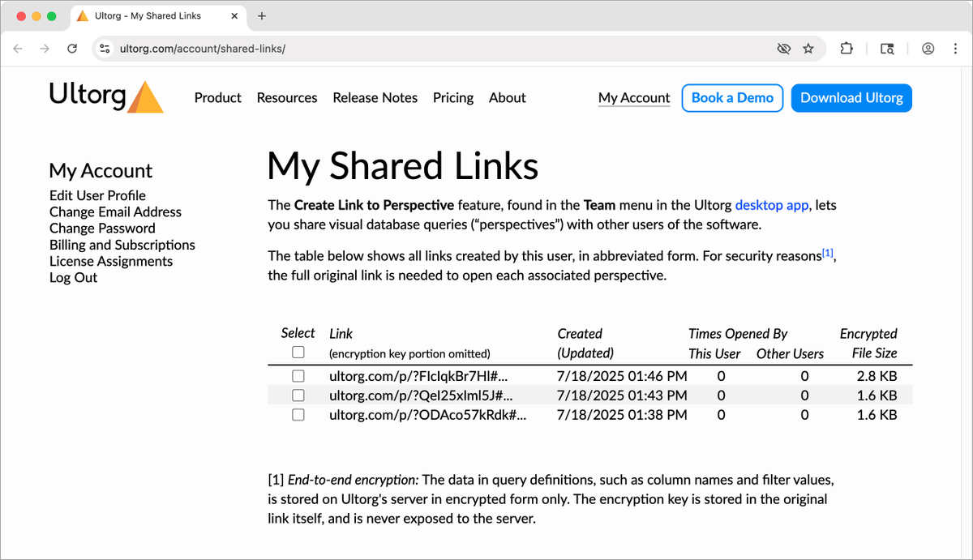The width and height of the screenshot is (973, 560).
Task: Open License Assignments
Action: coord(111,261)
